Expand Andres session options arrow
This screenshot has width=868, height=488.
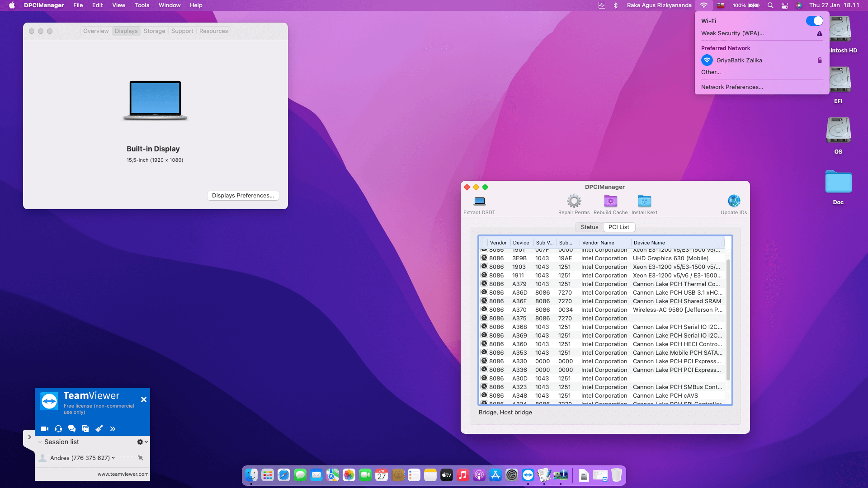pos(113,458)
